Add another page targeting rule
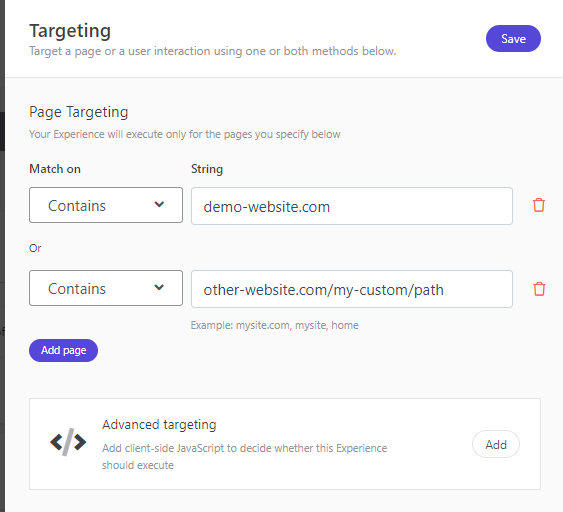 [63, 350]
